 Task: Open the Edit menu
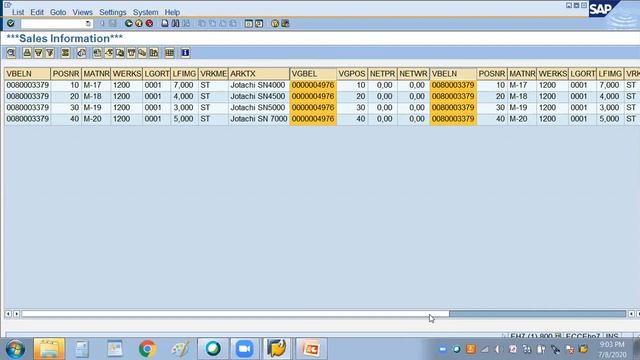[37, 12]
